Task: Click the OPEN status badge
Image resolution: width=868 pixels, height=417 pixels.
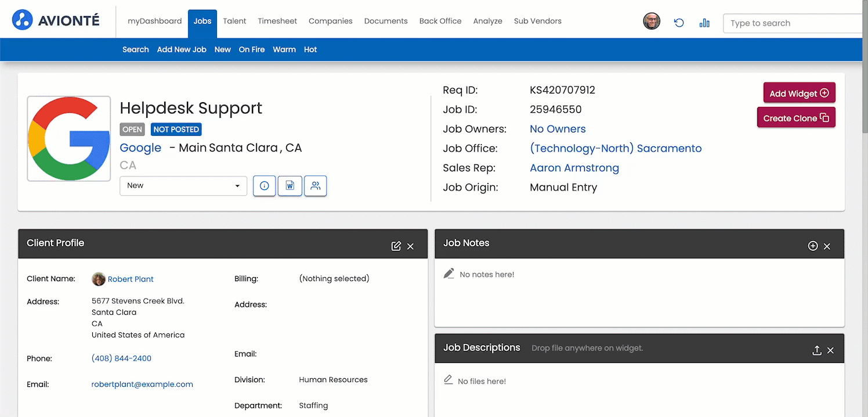Action: coord(132,130)
